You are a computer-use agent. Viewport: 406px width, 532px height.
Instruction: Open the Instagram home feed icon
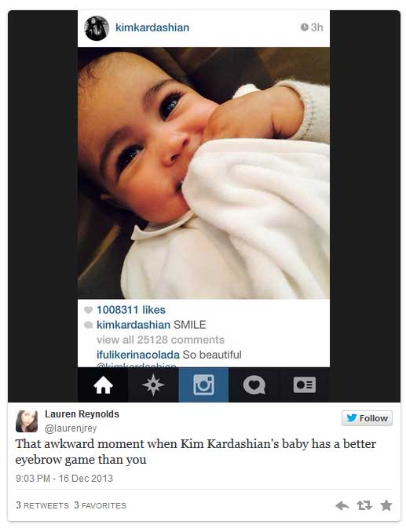103,385
